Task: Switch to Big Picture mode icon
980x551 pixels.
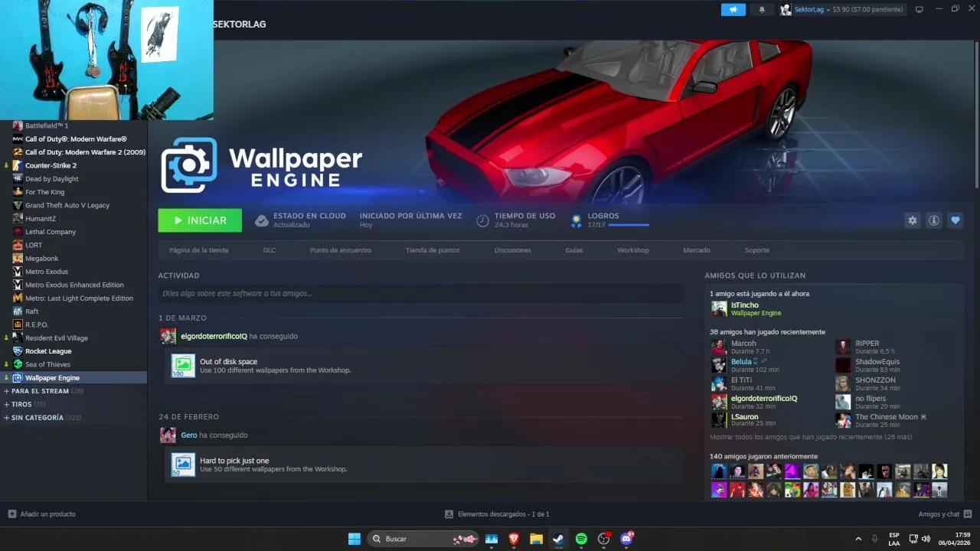Action: point(920,9)
